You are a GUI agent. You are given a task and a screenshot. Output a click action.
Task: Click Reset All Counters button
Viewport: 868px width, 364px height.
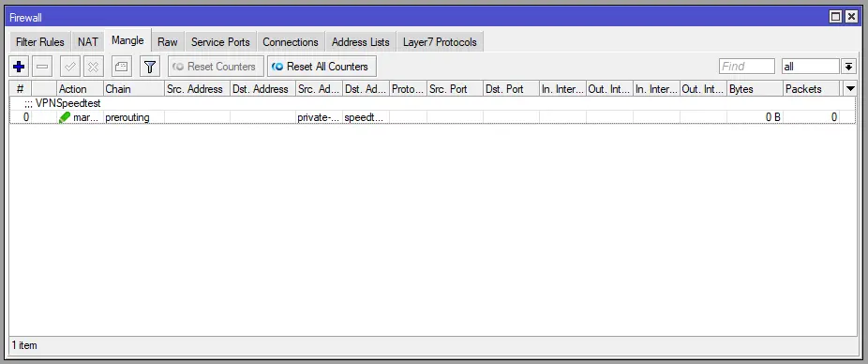coord(322,67)
